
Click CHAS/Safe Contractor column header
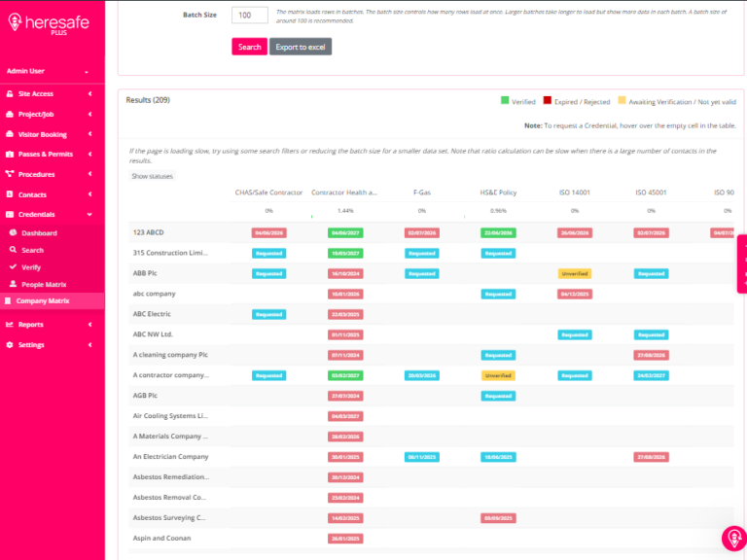point(268,192)
